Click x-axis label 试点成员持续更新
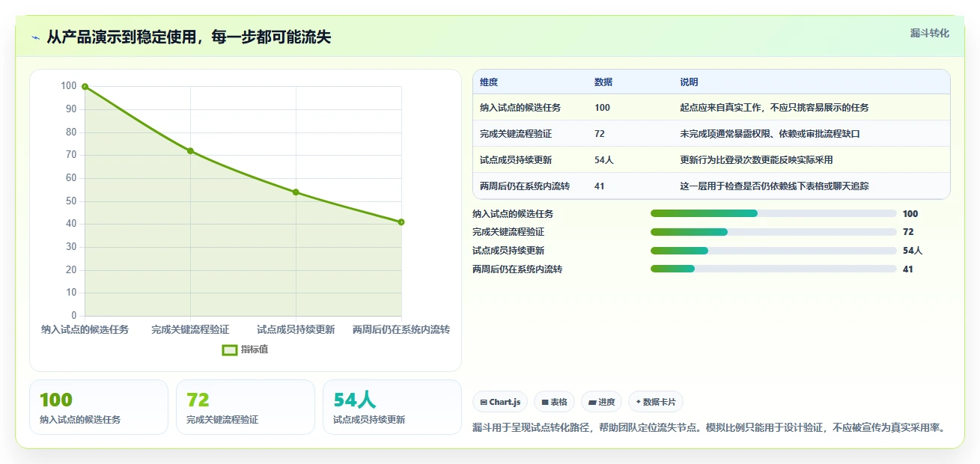The image size is (980, 464). pyautogui.click(x=296, y=329)
